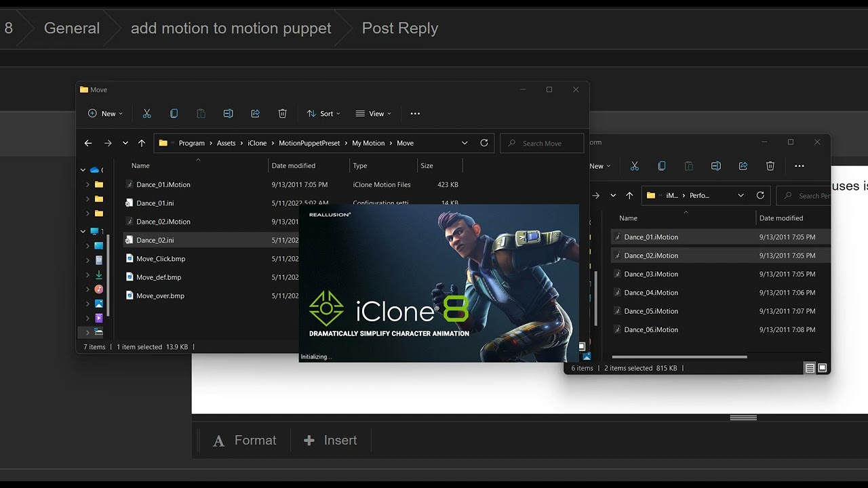Open recent locations chevron in Move window
The height and width of the screenshot is (488, 868).
click(125, 143)
